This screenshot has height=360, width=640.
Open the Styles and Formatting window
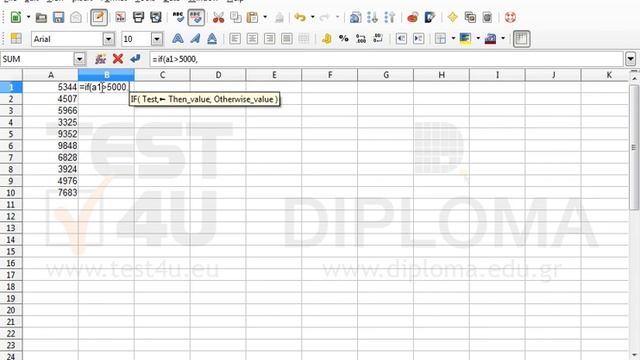coord(16,39)
